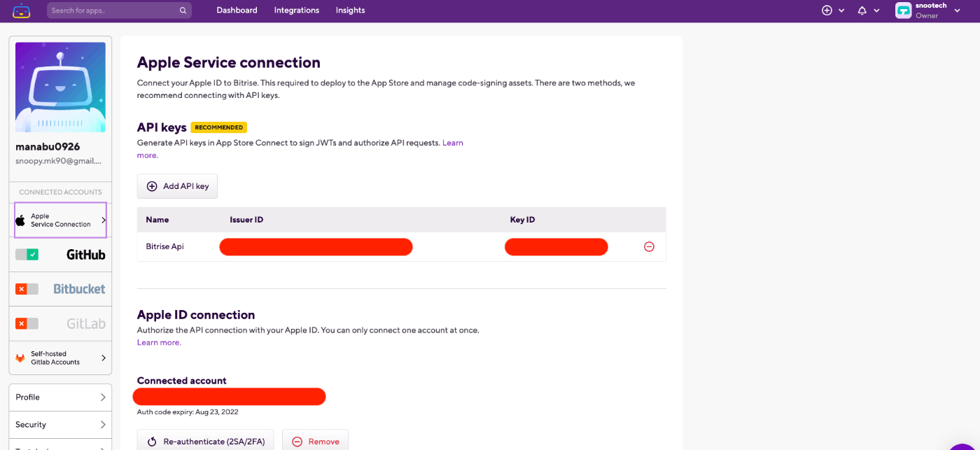This screenshot has width=980, height=450.
Task: Expand the snootech account dropdown arrow
Action: 957,10
